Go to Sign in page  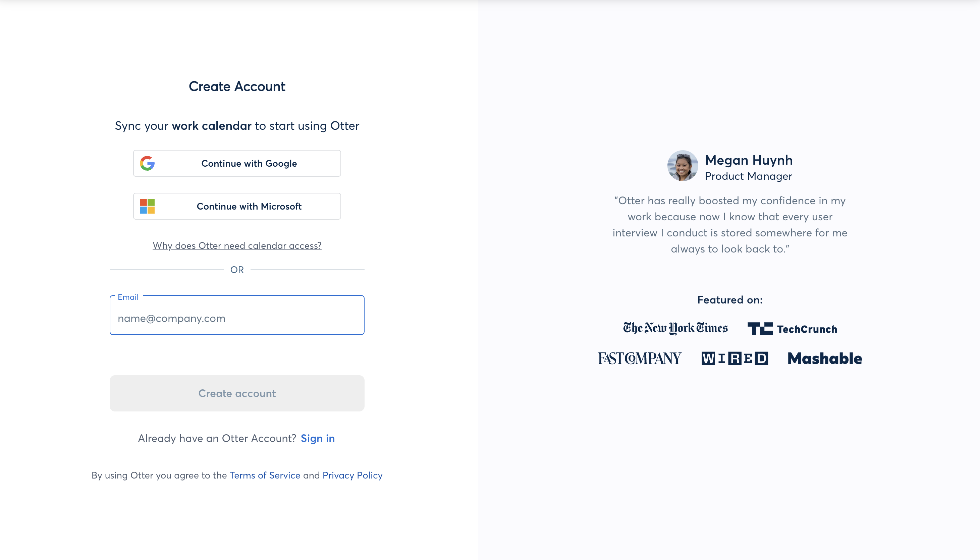click(318, 439)
